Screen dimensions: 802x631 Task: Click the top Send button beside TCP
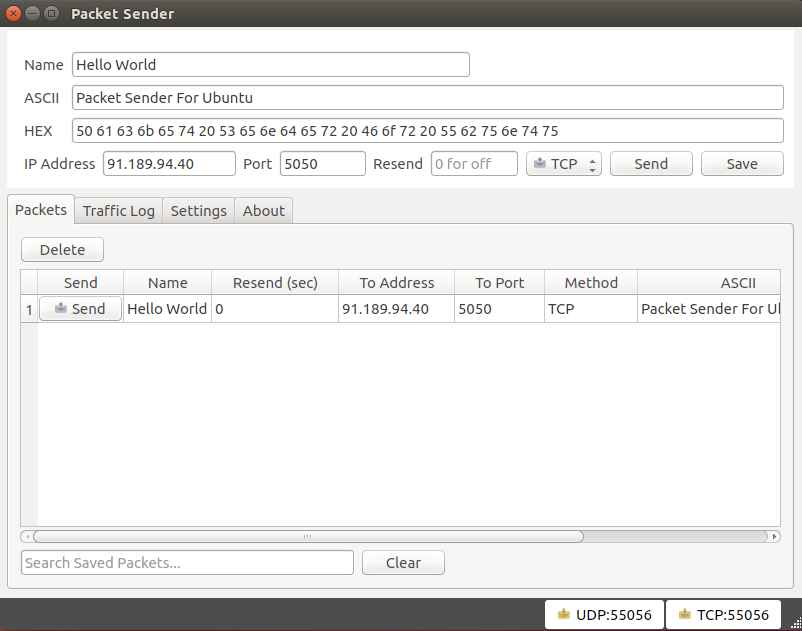point(651,164)
